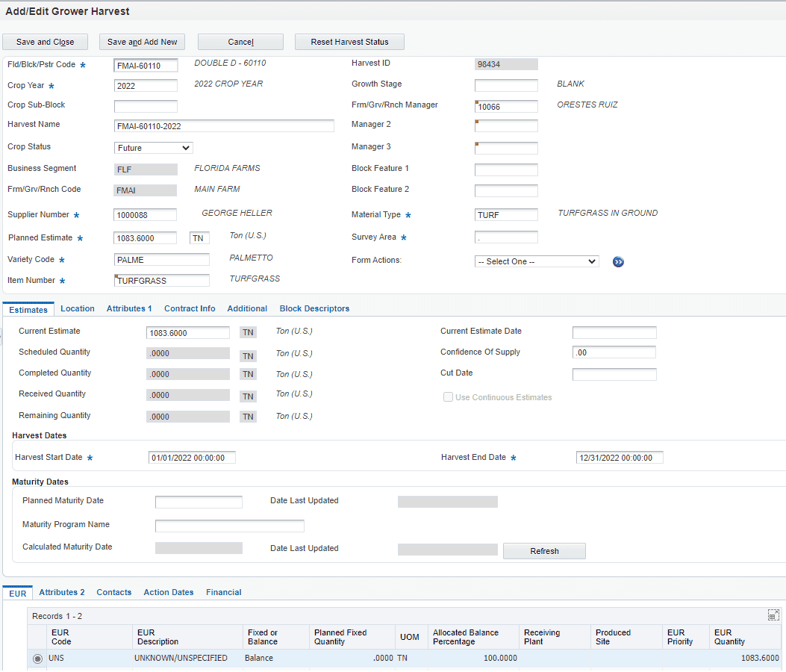Click the Fixed or Balance column header
Viewport: 786px width, 672px height.
pyautogui.click(x=276, y=637)
